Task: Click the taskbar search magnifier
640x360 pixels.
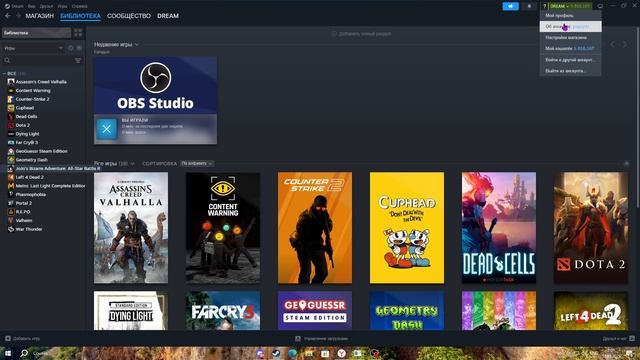Action: point(24,353)
